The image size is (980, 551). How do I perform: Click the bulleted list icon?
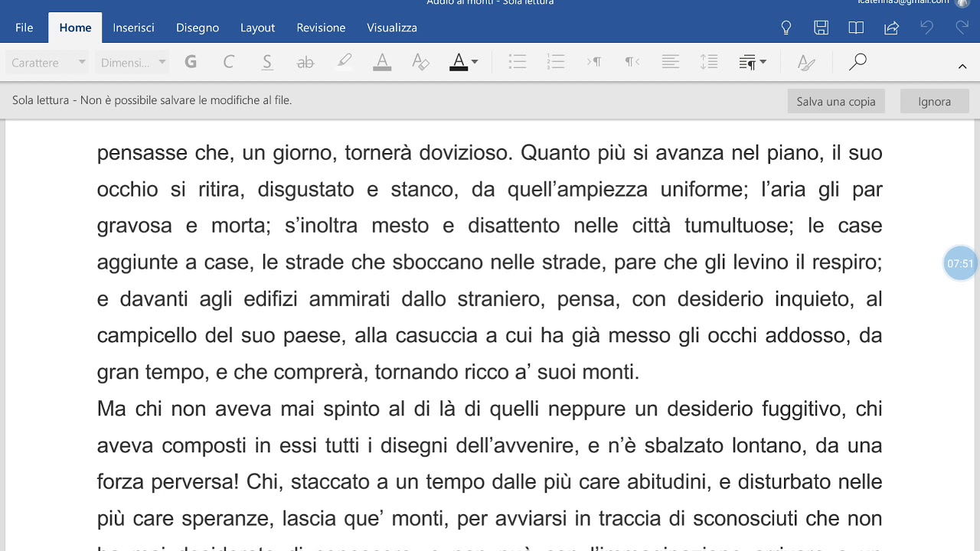[518, 63]
